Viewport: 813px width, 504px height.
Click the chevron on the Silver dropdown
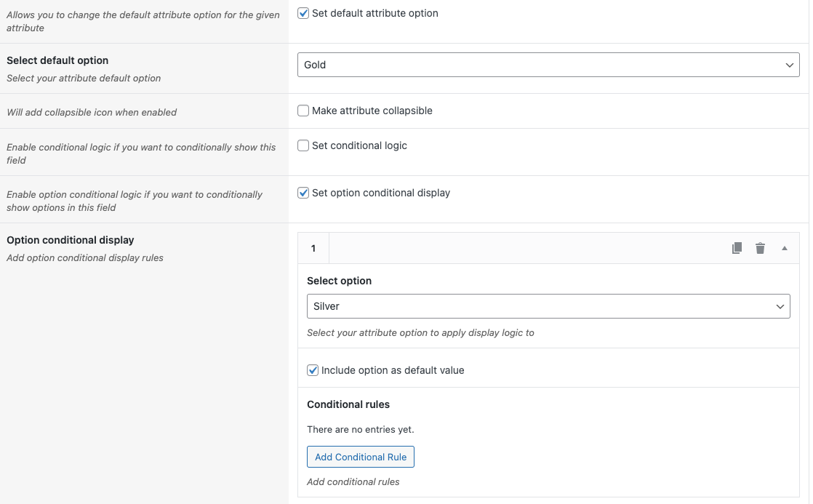click(x=780, y=307)
